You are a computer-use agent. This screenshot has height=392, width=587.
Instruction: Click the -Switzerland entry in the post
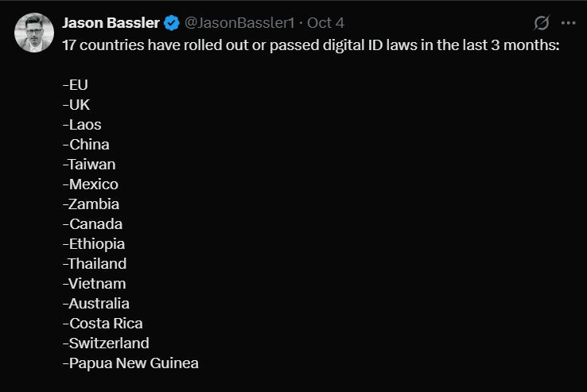(105, 343)
